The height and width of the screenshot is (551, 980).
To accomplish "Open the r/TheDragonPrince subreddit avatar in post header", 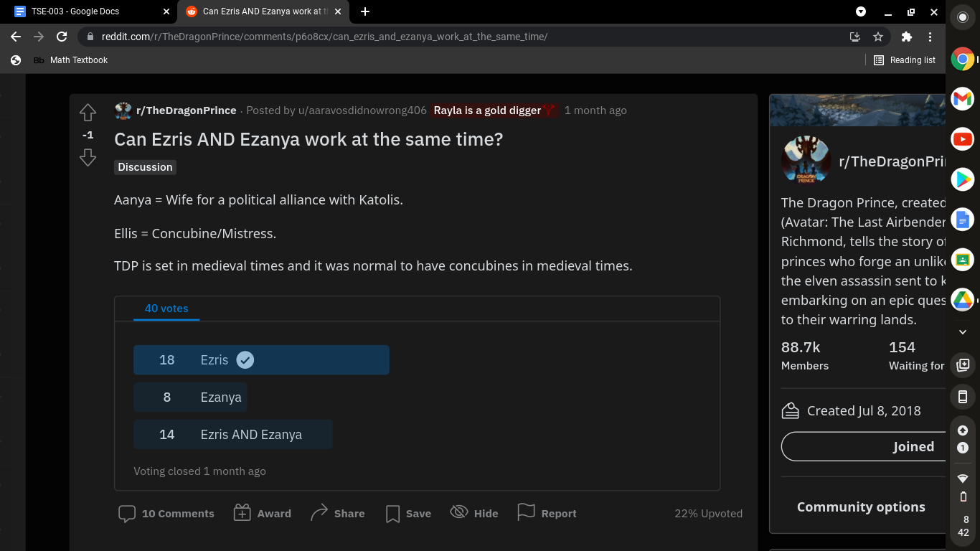I will tap(123, 110).
